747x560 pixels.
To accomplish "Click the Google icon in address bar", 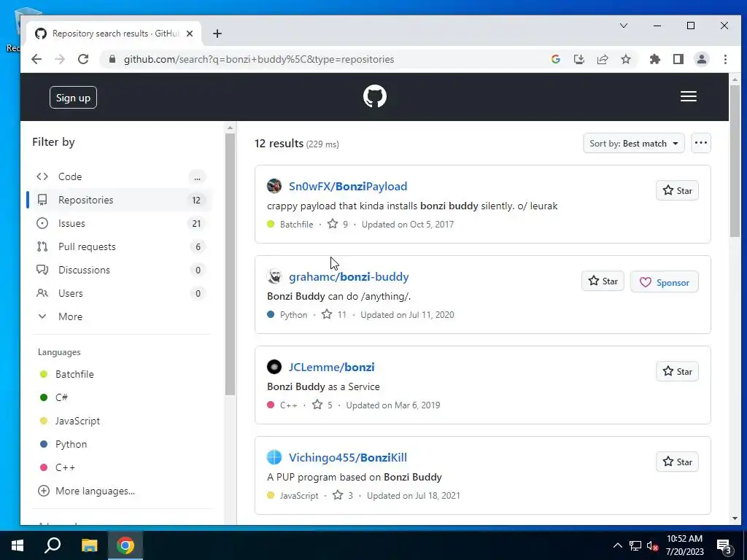I will click(555, 59).
